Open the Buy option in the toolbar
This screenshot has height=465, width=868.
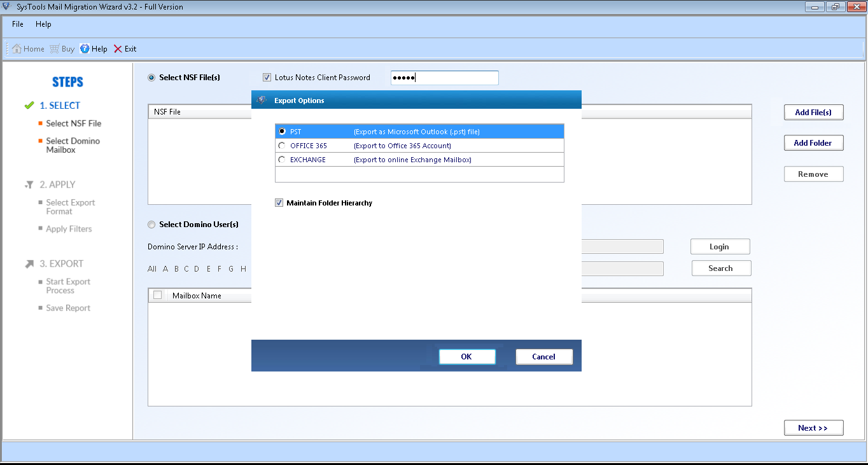tap(62, 48)
